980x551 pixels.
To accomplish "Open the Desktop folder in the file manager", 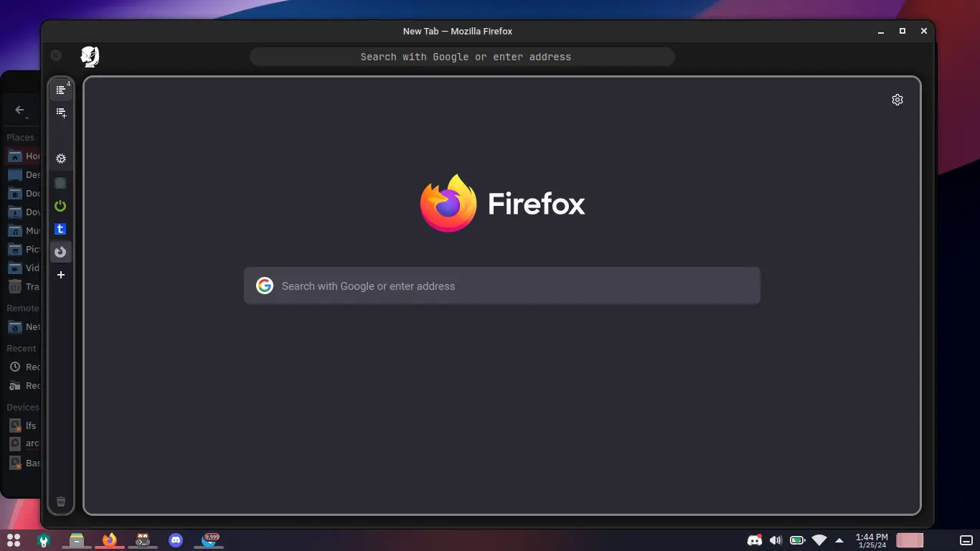I will pos(24,174).
